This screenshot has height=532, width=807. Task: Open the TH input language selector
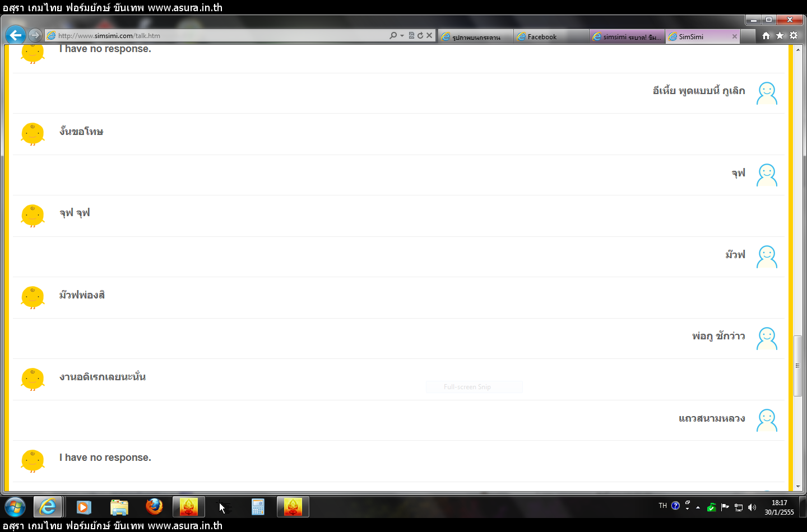[662, 506]
